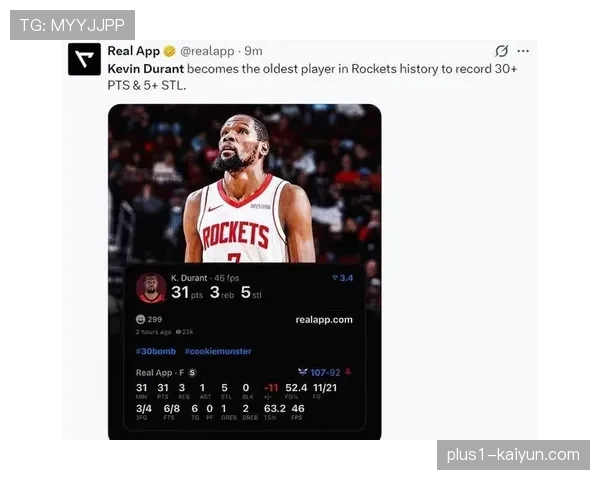Click the 107-92 game score
The width and height of the screenshot is (600, 480).
click(325, 372)
